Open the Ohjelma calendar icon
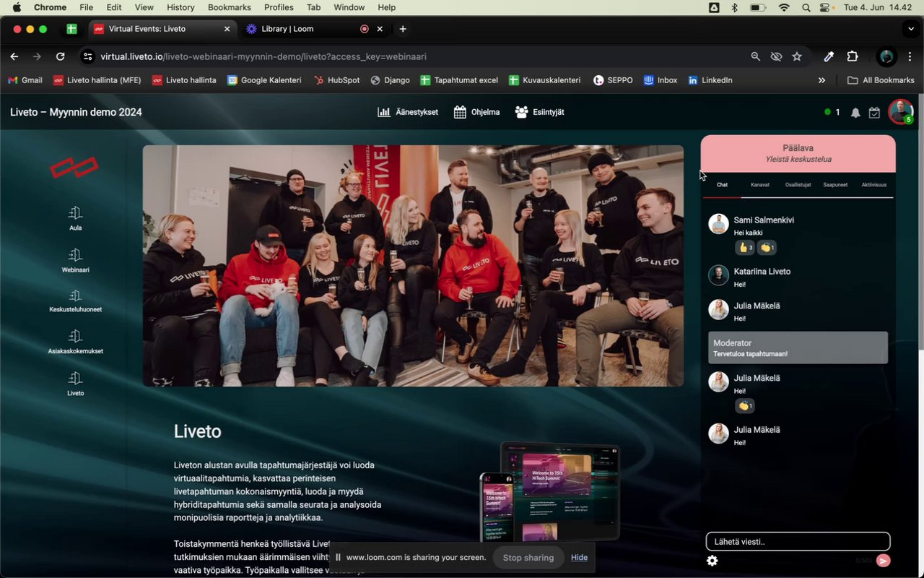924x578 pixels. pyautogui.click(x=460, y=112)
